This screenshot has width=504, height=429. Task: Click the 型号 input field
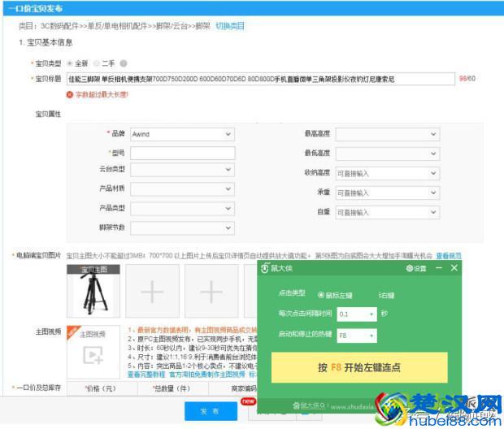point(182,154)
